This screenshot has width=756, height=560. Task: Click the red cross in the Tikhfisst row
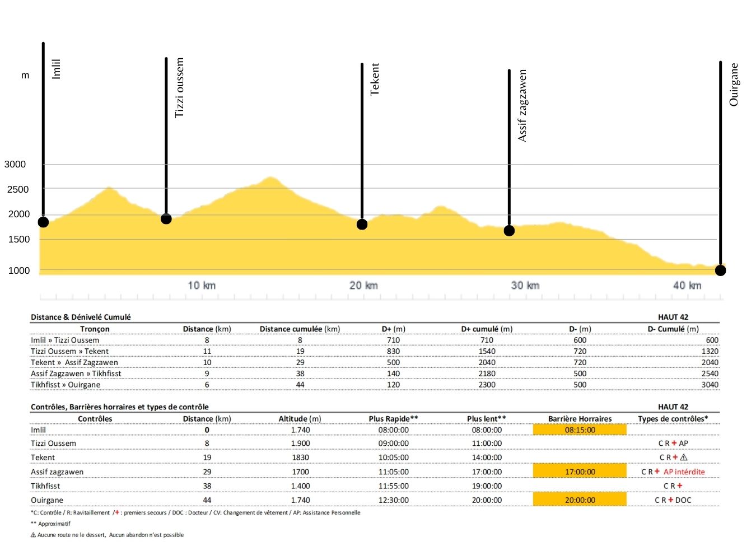680,486
